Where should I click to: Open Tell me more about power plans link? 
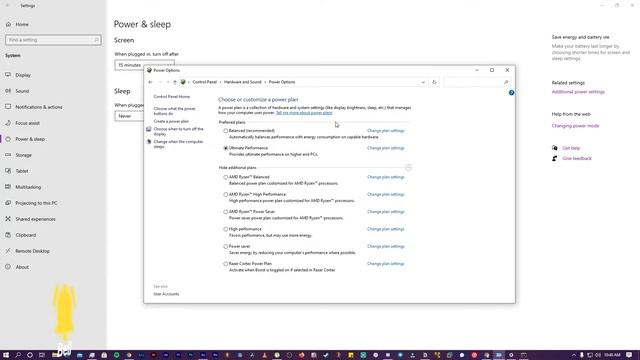(304, 113)
